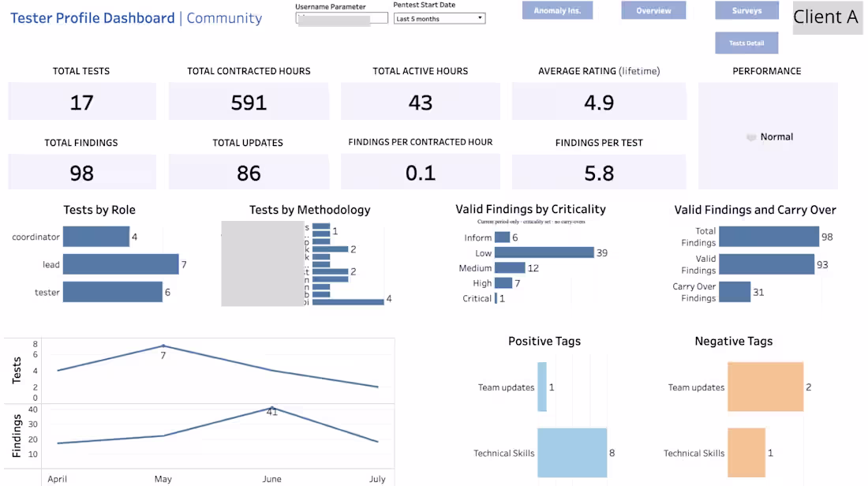Screen dimensions: 868x486
Task: Open the Surveys dashboard
Action: [746, 10]
